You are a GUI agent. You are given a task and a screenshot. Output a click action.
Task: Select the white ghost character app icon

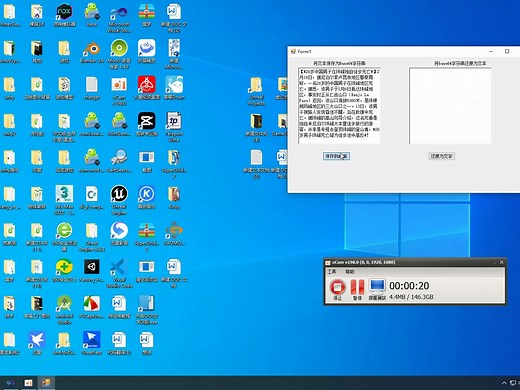point(174,84)
